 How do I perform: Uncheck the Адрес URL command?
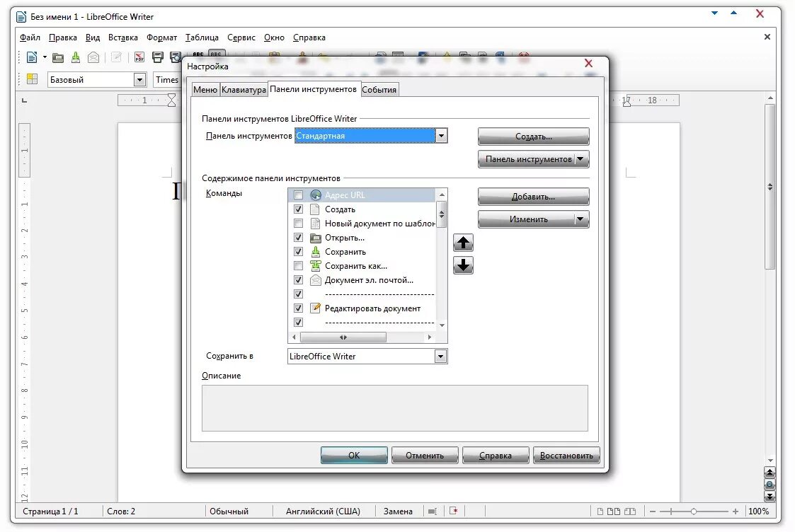299,195
